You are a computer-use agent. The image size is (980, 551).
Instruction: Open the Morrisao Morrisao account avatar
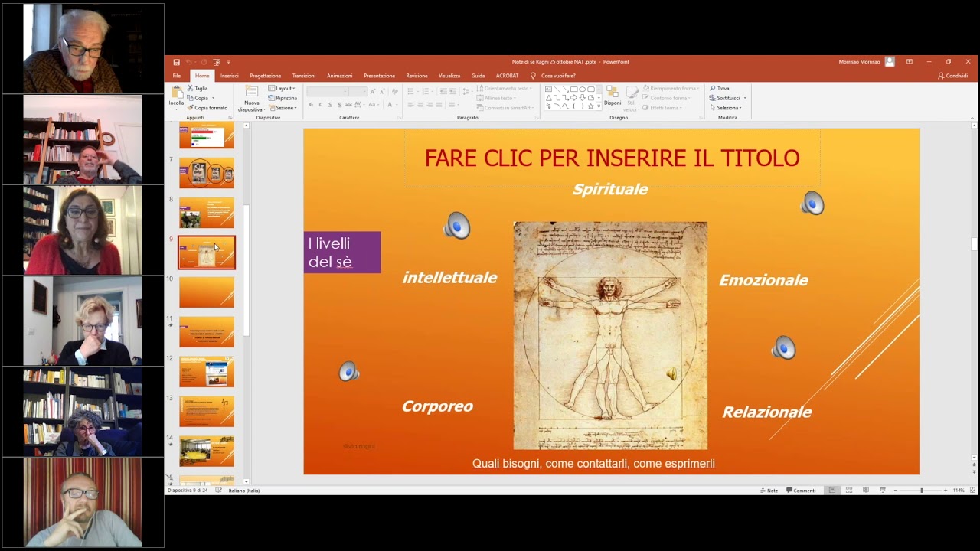890,62
